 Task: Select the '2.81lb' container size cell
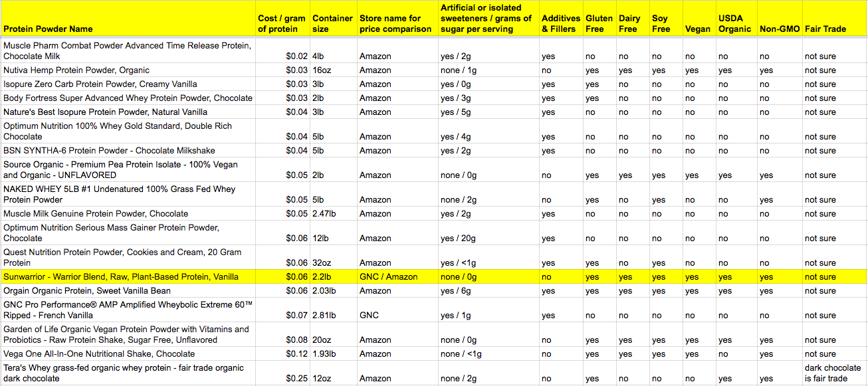coord(333,310)
